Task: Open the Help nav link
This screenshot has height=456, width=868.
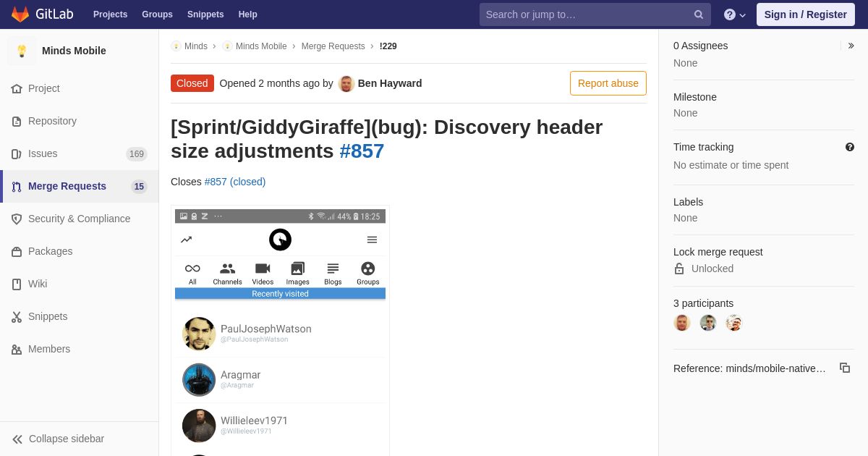Action: pos(248,14)
